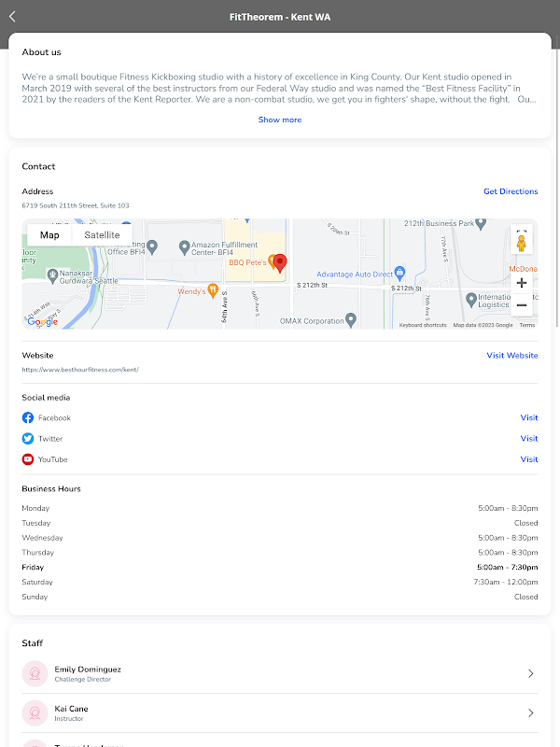Click FitTheorem - Kent WA title
Image resolution: width=560 pixels, height=747 pixels.
(280, 17)
